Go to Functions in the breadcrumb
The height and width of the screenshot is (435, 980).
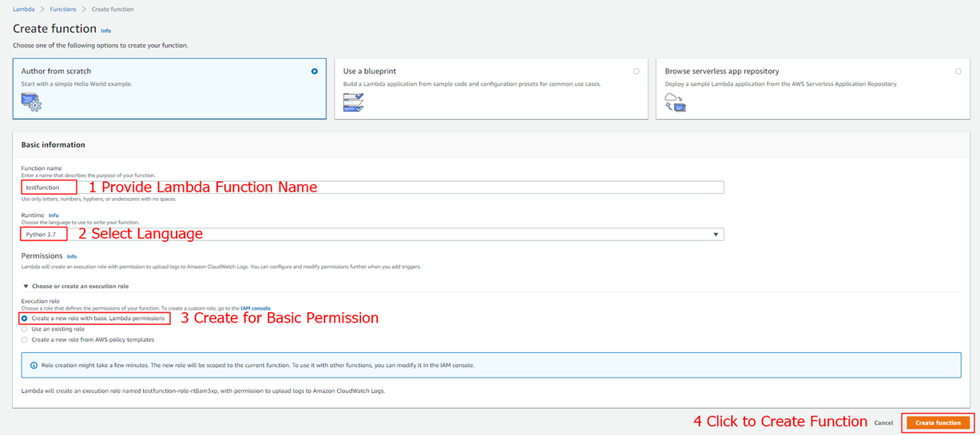(63, 10)
